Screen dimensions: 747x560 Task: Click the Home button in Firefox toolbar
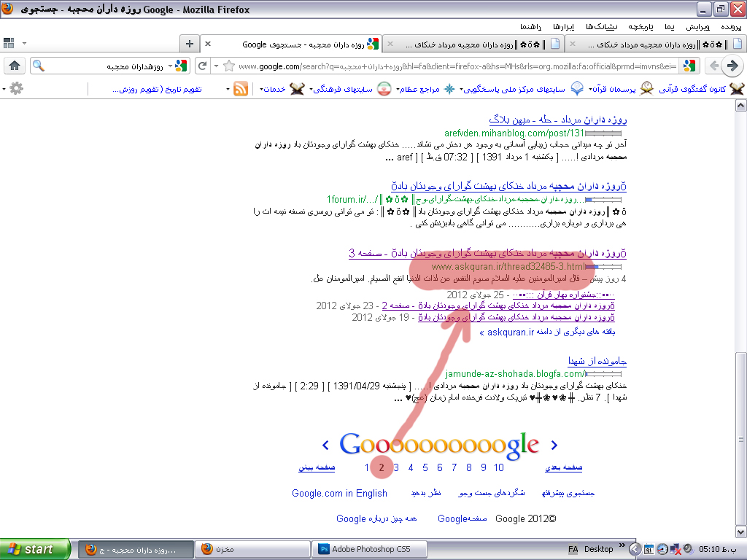click(15, 66)
